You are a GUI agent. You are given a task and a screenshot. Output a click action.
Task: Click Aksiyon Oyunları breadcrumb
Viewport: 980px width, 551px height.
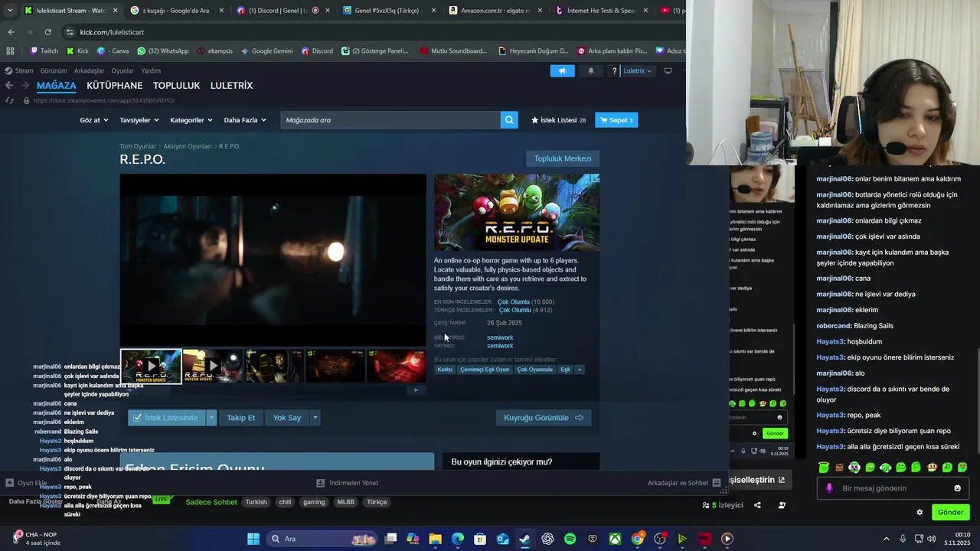tap(188, 146)
